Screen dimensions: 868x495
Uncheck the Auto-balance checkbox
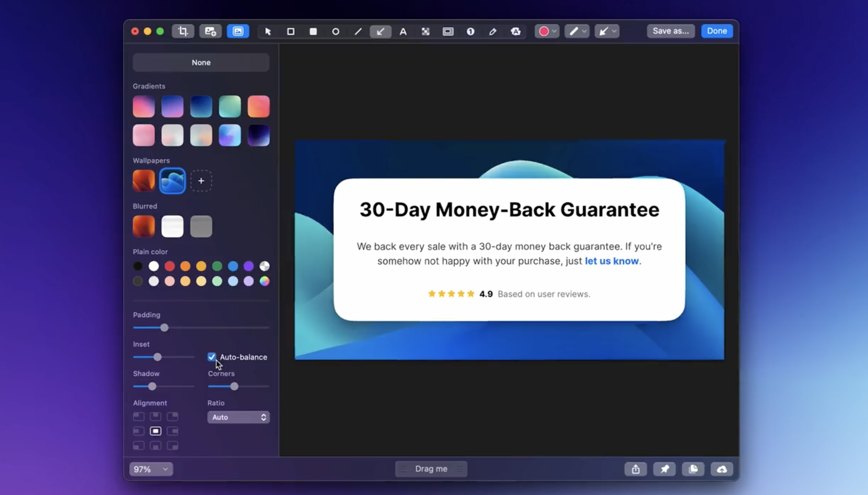[212, 357]
